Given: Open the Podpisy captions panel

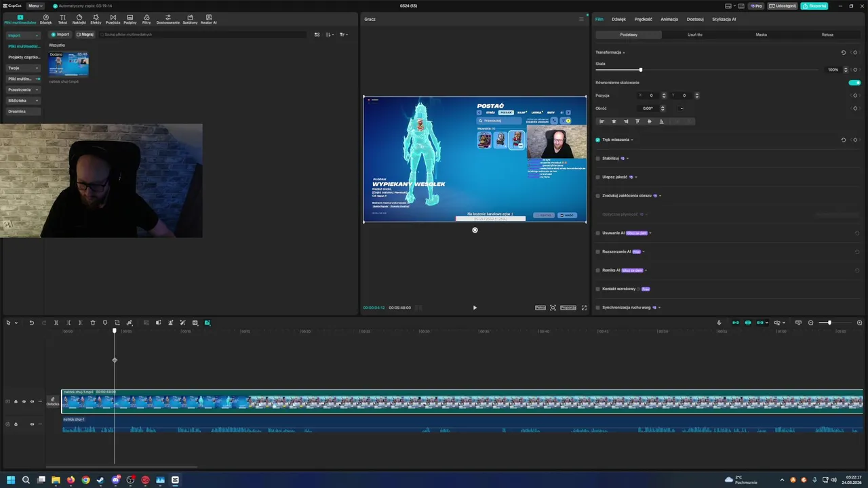Looking at the screenshot, I should pos(130,19).
